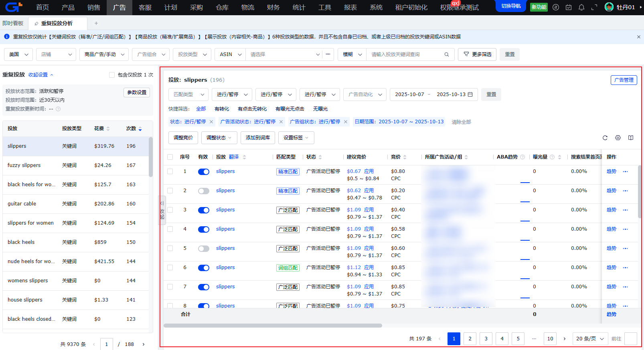Open 更多筛选 filters
644x350 pixels.
click(x=477, y=54)
